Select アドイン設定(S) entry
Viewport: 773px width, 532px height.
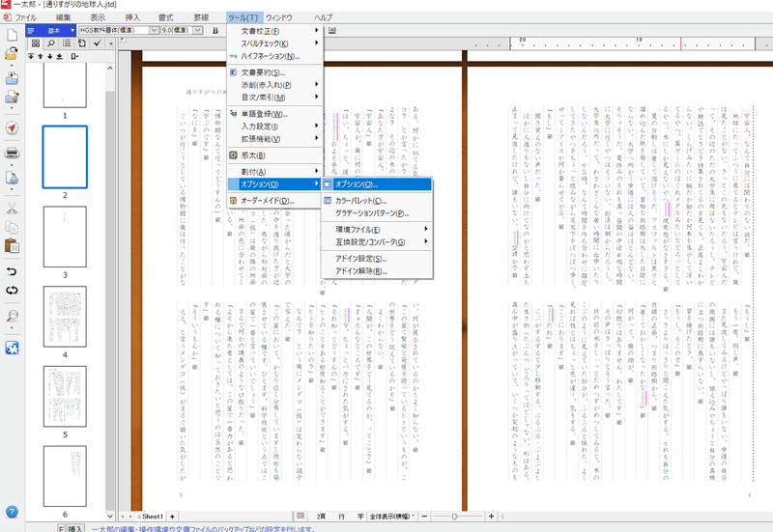(x=377, y=259)
